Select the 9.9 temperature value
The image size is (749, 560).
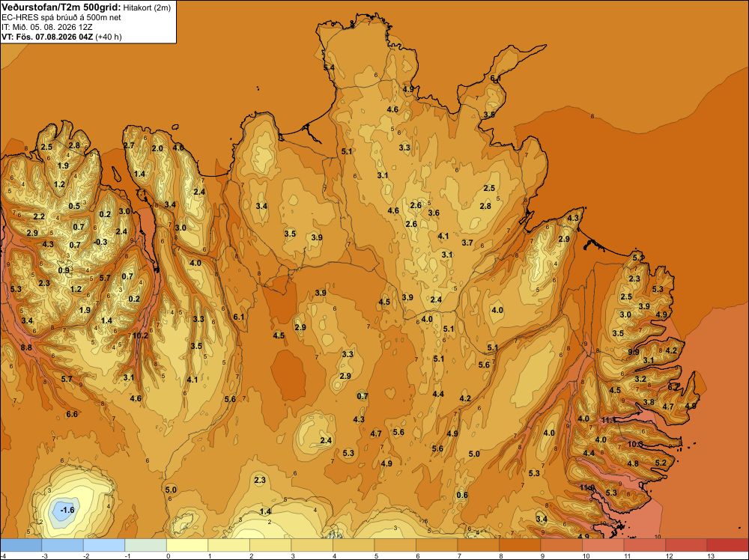(634, 352)
